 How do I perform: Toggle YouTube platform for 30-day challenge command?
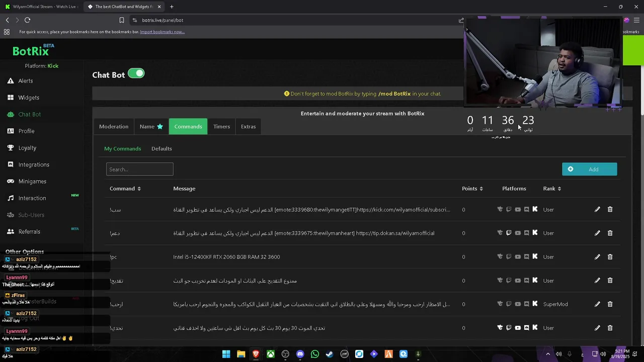pos(518,328)
